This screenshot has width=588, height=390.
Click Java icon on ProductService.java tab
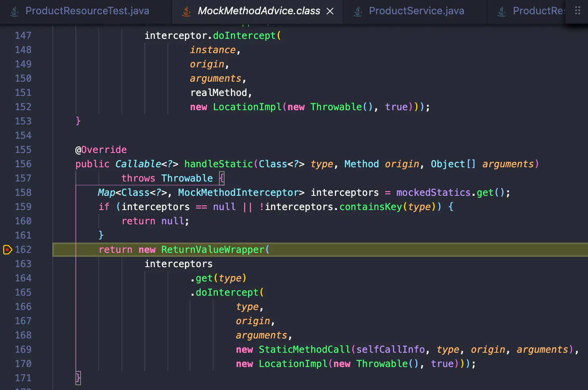[358, 11]
